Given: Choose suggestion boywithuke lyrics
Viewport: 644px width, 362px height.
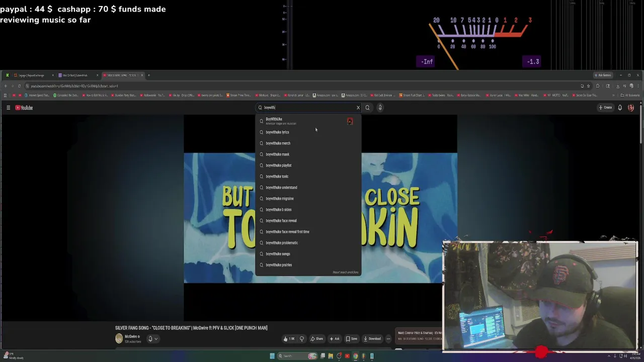Looking at the screenshot, I should click(x=308, y=132).
